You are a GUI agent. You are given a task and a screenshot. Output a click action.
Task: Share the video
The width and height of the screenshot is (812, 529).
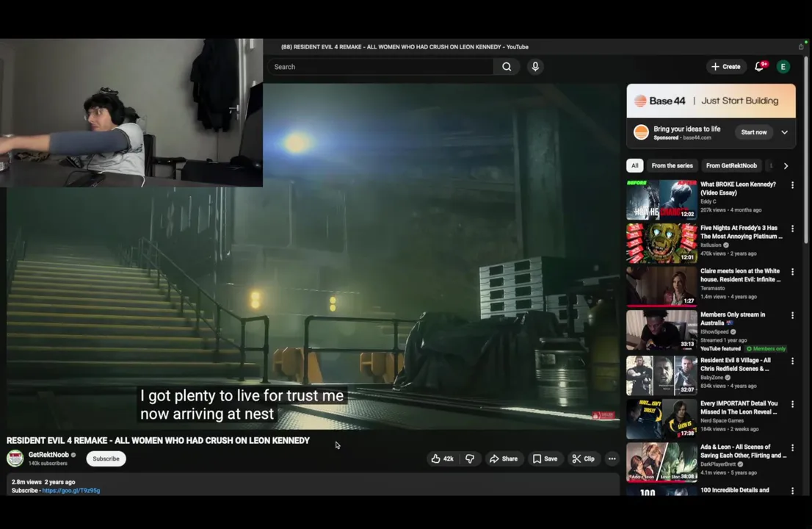[x=504, y=458]
